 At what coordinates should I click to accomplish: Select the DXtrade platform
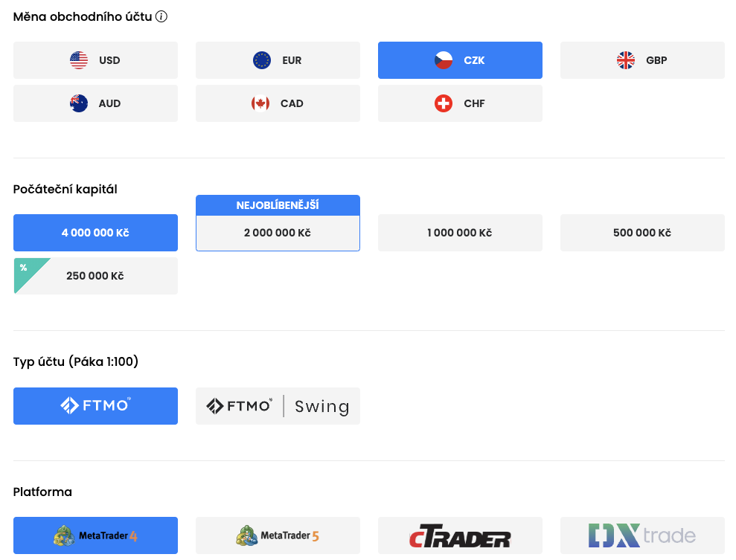[642, 535]
